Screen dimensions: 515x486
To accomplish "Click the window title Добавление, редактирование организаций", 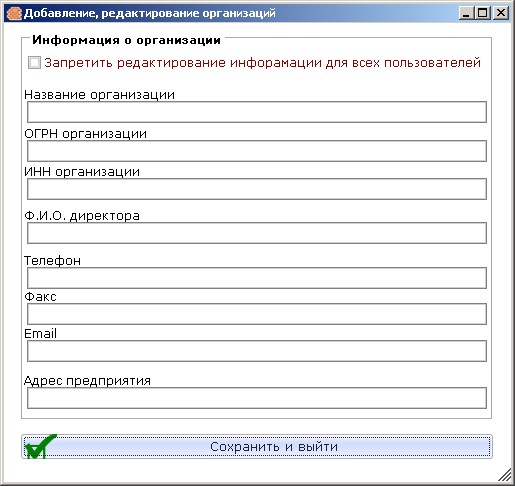I will 150,13.
